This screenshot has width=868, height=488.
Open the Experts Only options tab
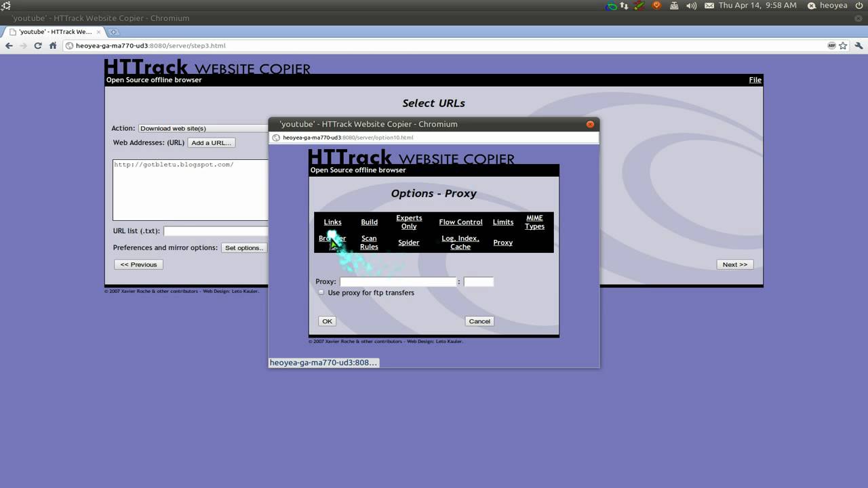click(409, 222)
